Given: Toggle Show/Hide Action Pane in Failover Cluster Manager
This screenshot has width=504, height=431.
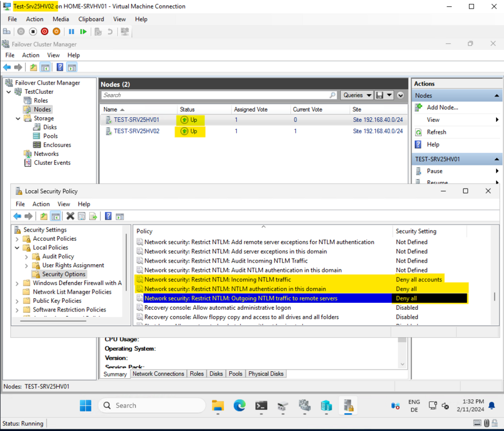Looking at the screenshot, I should (x=72, y=67).
